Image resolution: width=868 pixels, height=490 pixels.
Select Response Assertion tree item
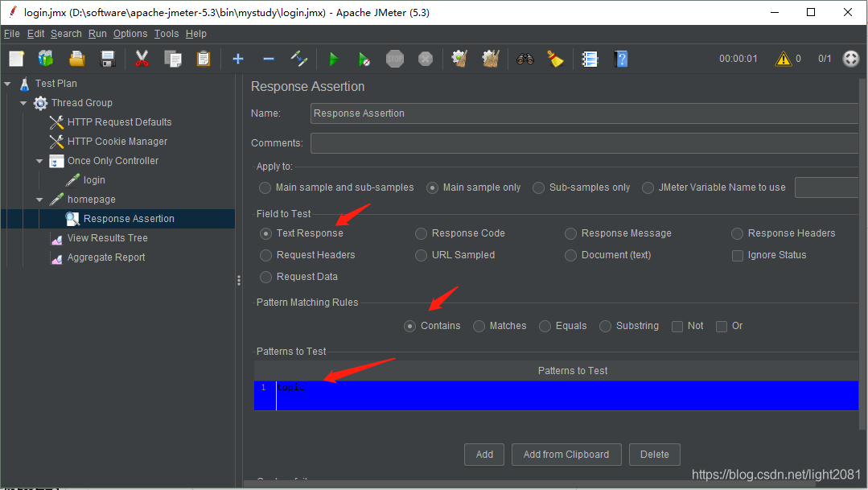pyautogui.click(x=129, y=219)
